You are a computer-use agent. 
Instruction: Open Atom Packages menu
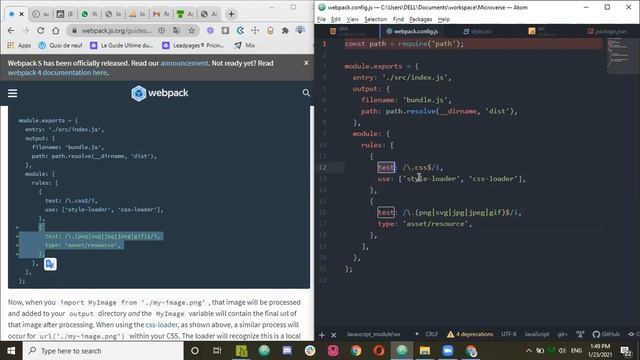420,19
